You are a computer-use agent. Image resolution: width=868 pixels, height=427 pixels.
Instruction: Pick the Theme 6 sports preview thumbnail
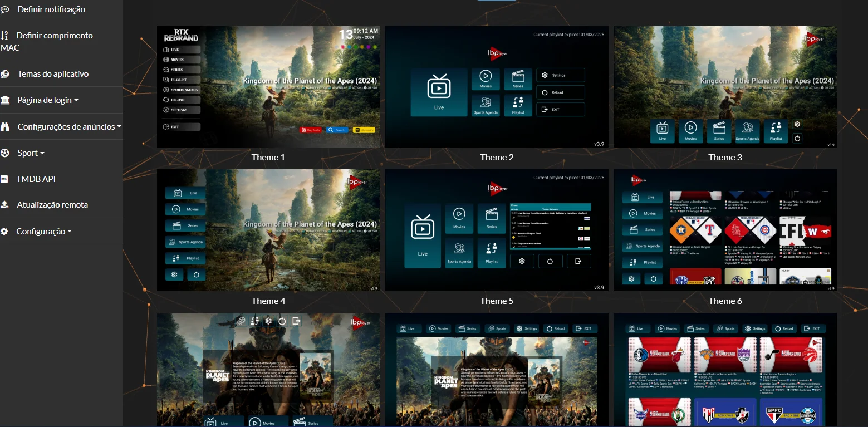(725, 230)
